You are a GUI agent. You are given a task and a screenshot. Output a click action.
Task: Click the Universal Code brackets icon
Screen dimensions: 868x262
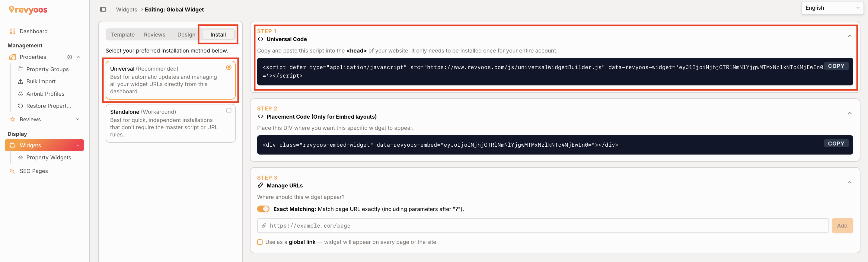pyautogui.click(x=260, y=39)
